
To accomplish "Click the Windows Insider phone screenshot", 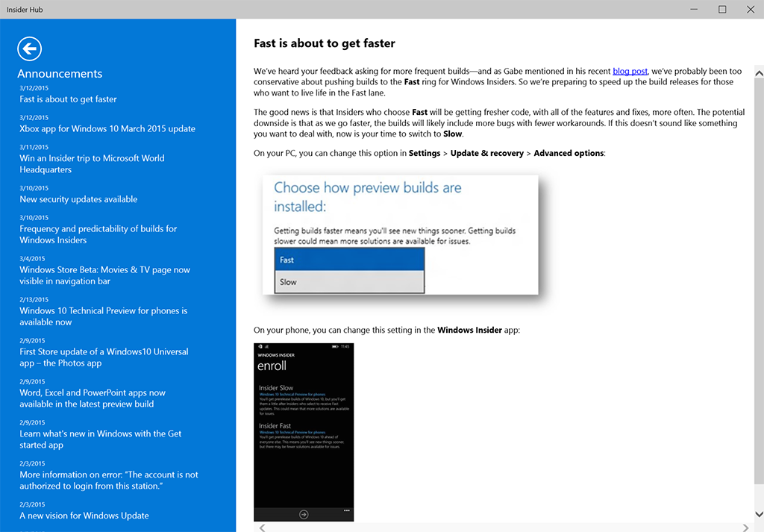I will (304, 432).
